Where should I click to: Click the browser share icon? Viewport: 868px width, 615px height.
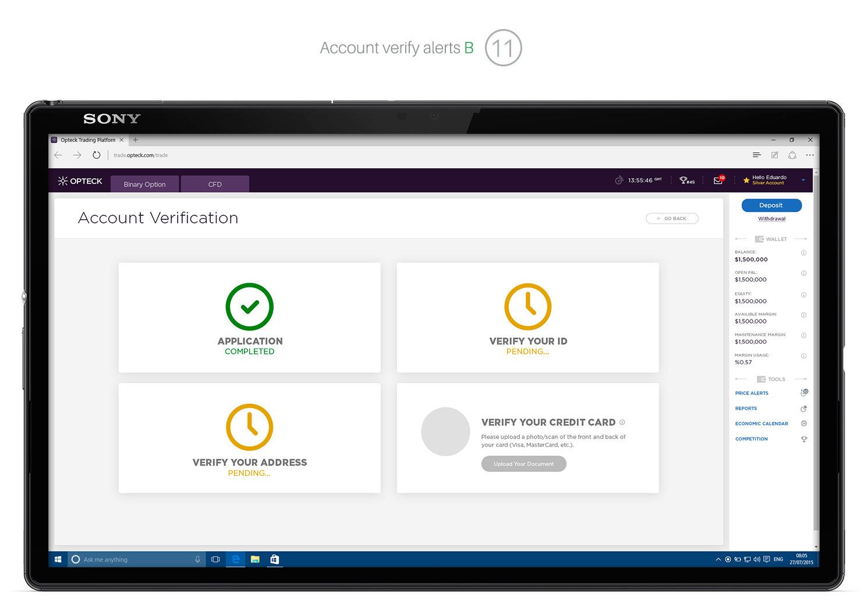pos(792,155)
